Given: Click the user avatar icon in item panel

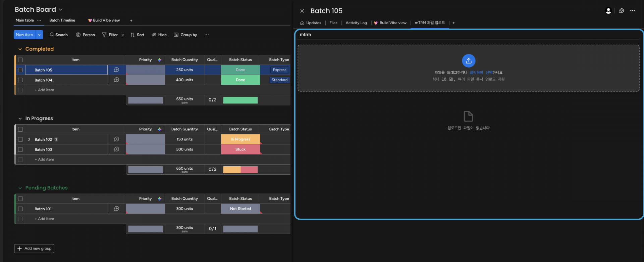Looking at the screenshot, I should click(x=608, y=11).
